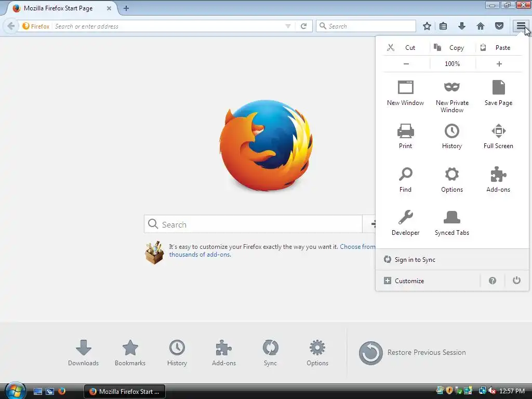Close the Mozilla Firefox Start Page tab
Viewport: 532px width, 399px height.
tap(109, 8)
